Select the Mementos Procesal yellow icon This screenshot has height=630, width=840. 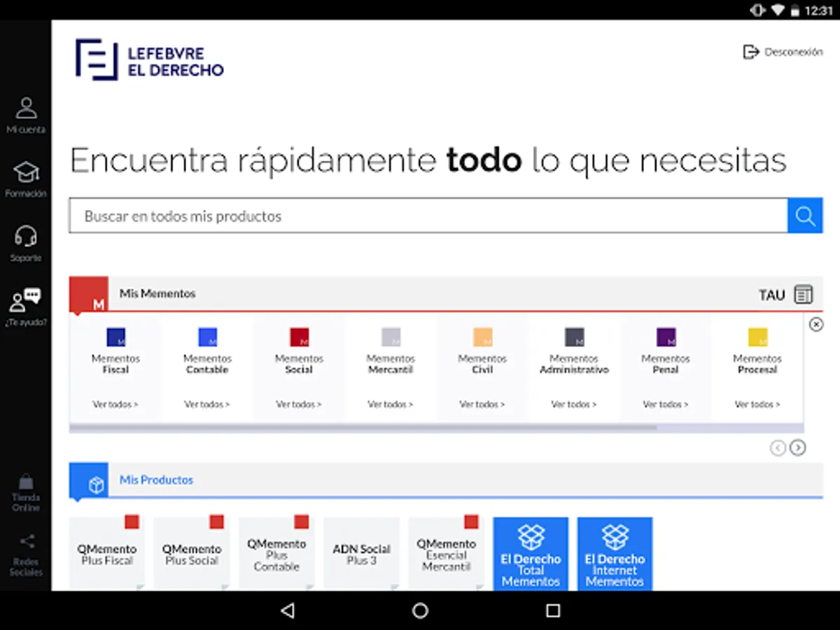coord(757,337)
